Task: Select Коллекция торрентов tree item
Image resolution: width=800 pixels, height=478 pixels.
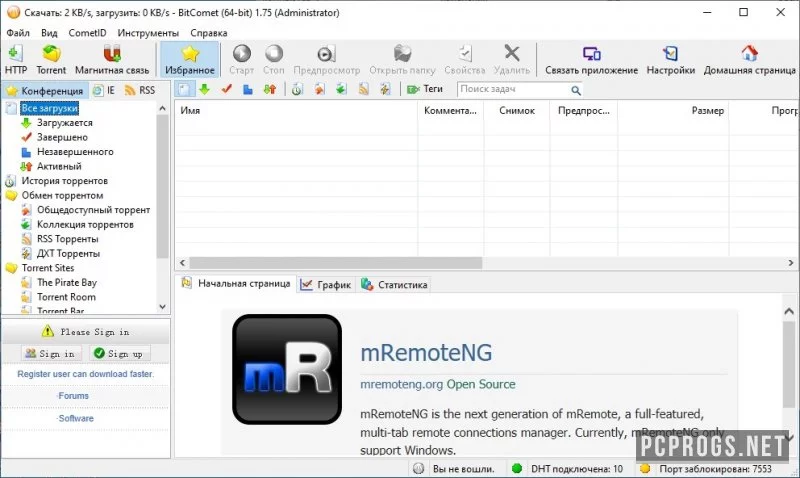Action: [85, 224]
